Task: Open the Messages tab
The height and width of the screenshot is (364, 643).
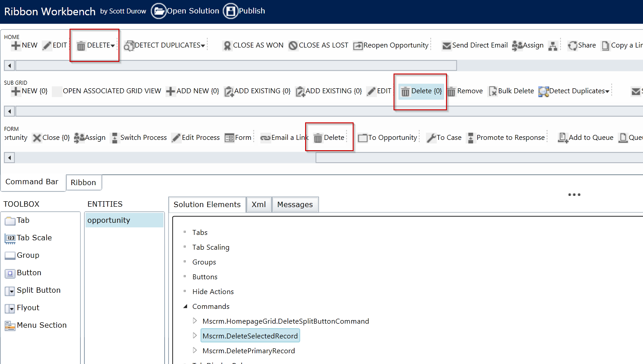Action: point(295,204)
